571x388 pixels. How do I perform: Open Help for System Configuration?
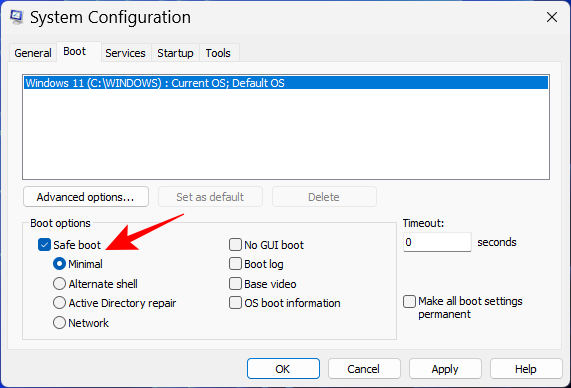tap(526, 369)
